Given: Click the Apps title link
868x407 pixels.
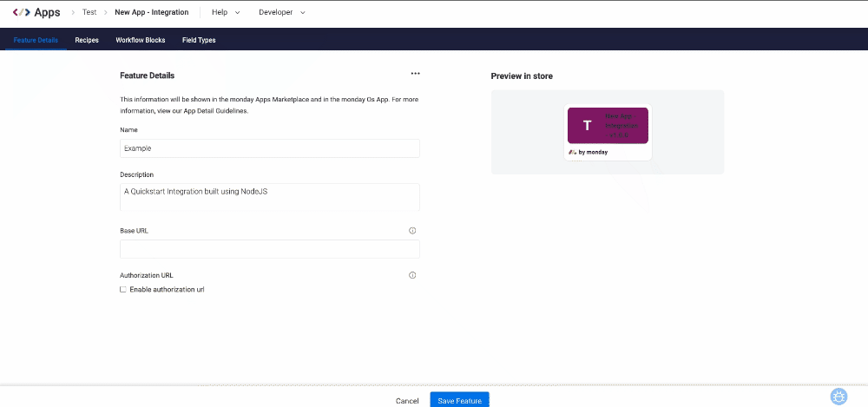Looking at the screenshot, I should (47, 12).
